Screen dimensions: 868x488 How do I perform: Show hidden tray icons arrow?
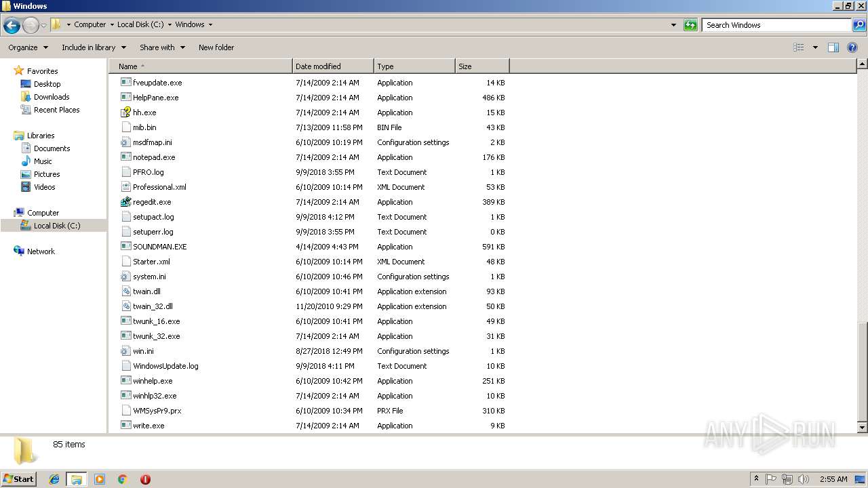pyautogui.click(x=757, y=479)
